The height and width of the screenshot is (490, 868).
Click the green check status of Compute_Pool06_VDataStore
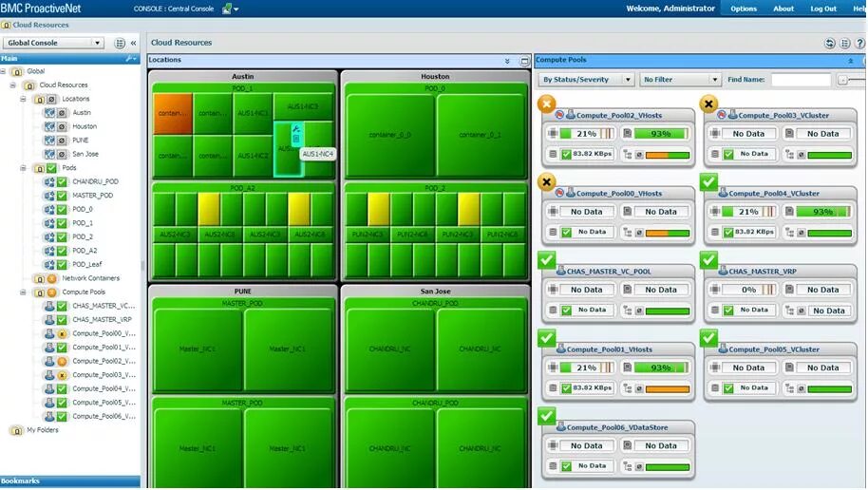tap(546, 416)
